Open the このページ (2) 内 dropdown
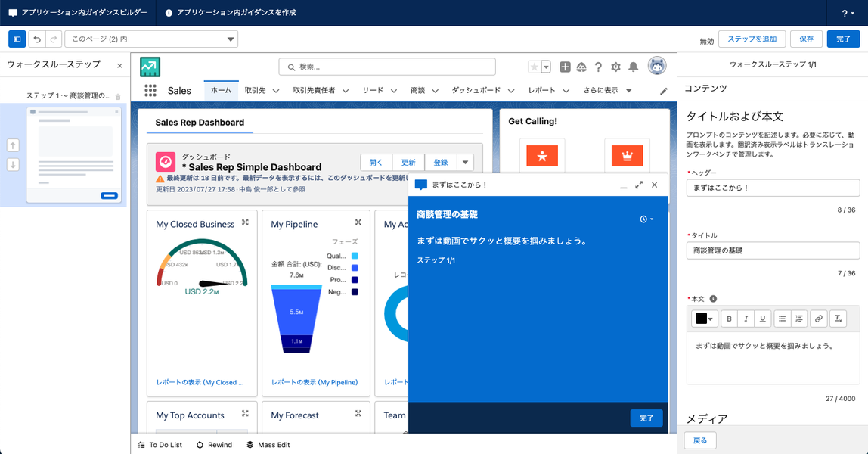 coord(151,39)
